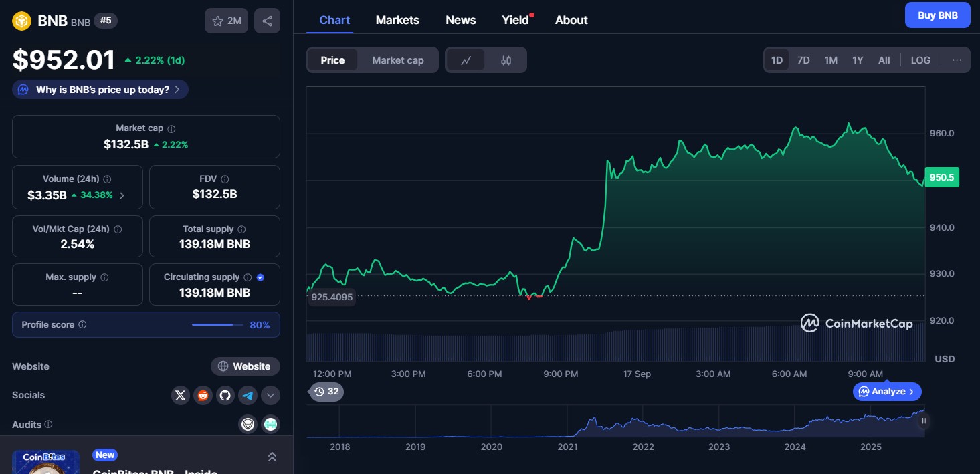
Task: Set the chart range to 7D
Action: [x=803, y=60]
